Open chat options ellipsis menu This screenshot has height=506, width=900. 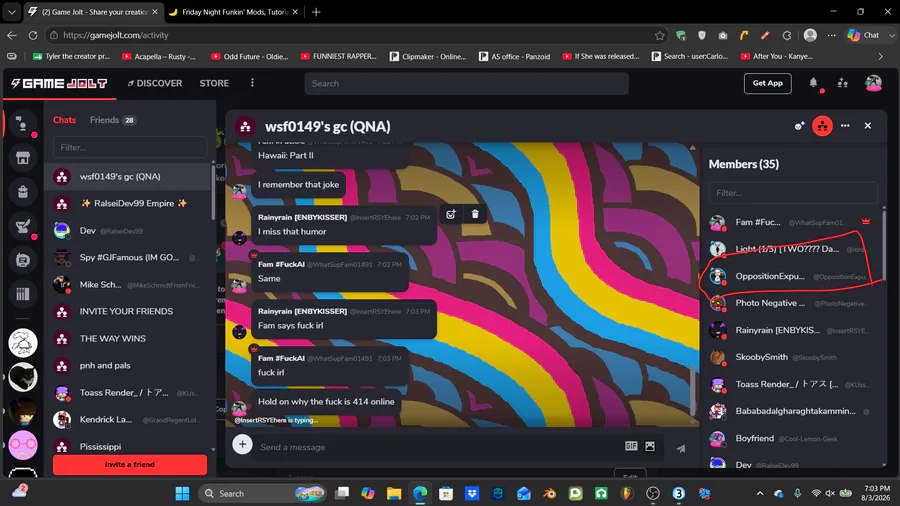click(845, 126)
